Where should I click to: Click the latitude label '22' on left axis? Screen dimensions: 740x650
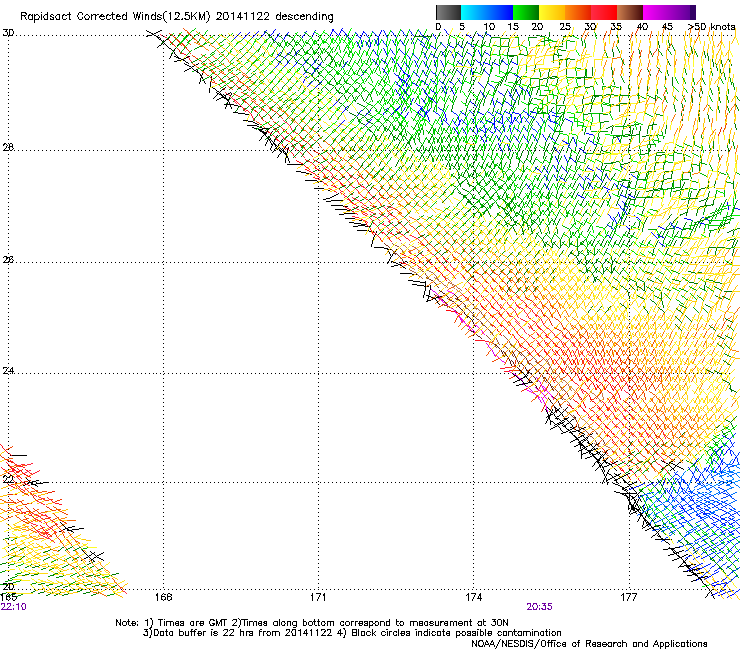click(x=8, y=480)
